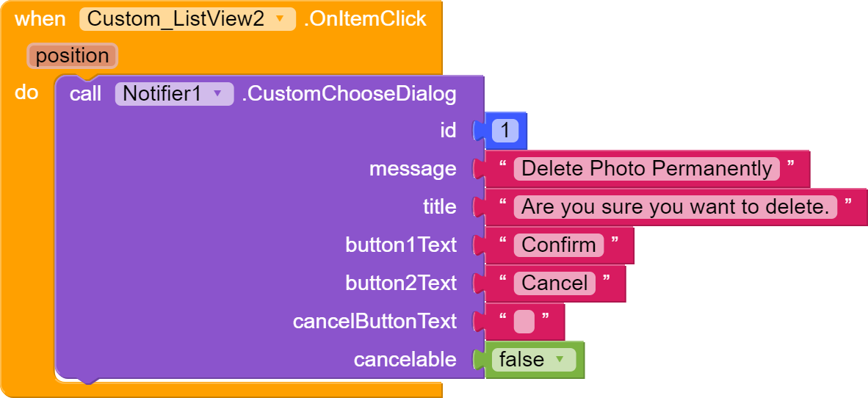Viewport: 868px width, 398px height.
Task: Expand the false boolean dropdown
Action: point(561,360)
